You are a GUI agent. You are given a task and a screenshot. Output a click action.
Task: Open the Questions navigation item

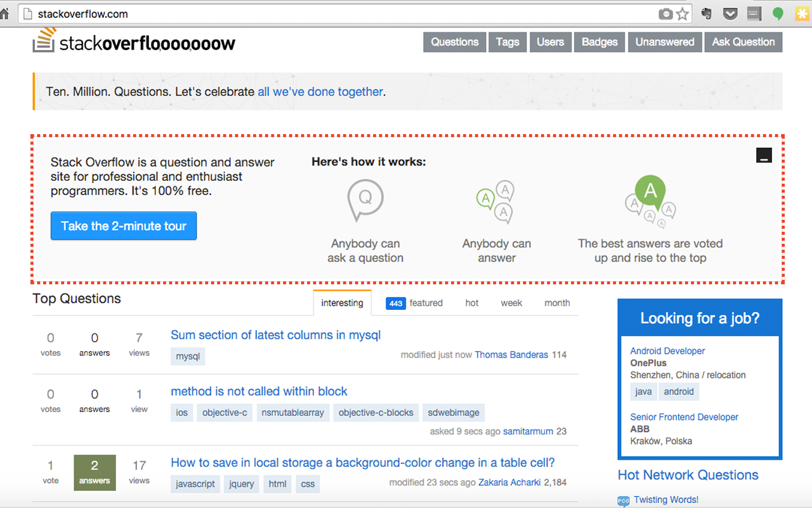(x=455, y=42)
